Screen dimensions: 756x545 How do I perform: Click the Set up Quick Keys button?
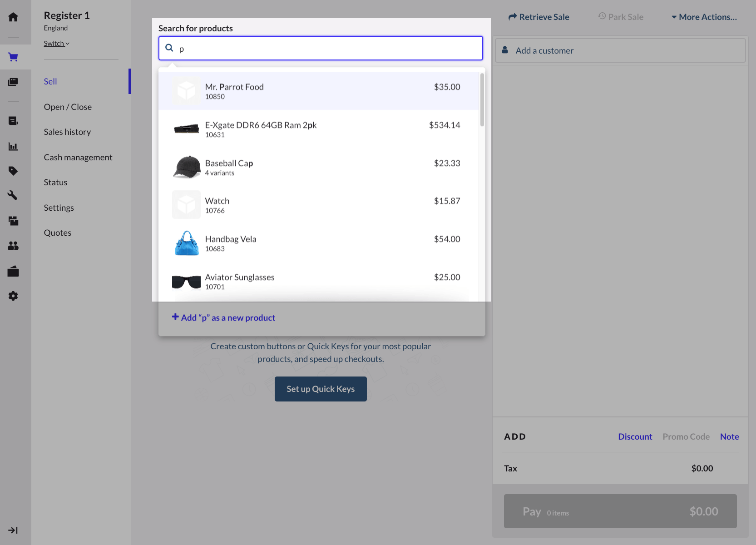[x=320, y=389]
